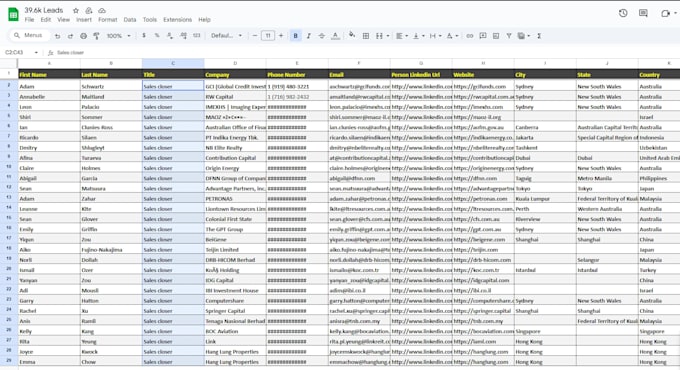Open the text color picker

click(335, 36)
